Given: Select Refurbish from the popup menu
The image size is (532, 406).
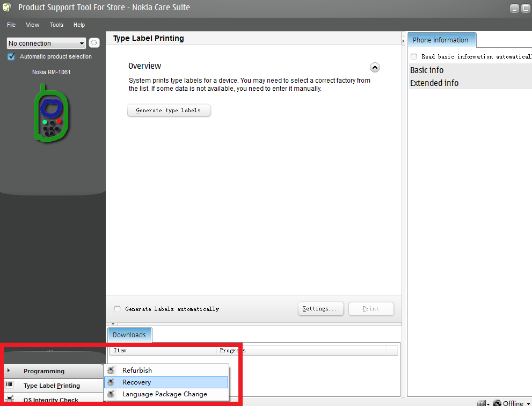Looking at the screenshot, I should point(166,371).
